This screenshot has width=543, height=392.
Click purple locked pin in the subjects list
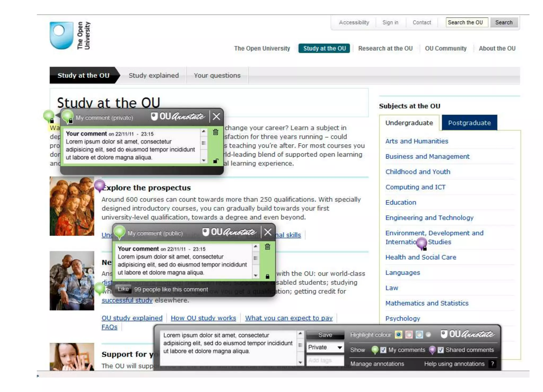point(421,243)
